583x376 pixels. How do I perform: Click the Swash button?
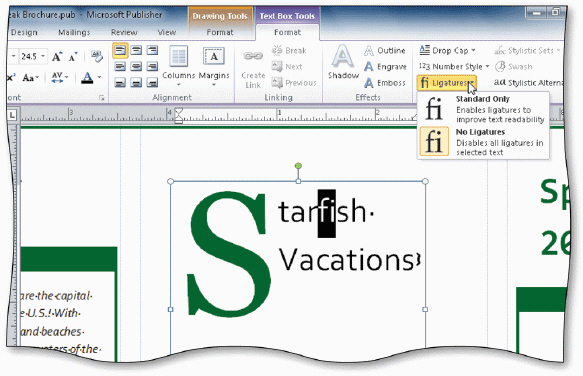coord(513,67)
